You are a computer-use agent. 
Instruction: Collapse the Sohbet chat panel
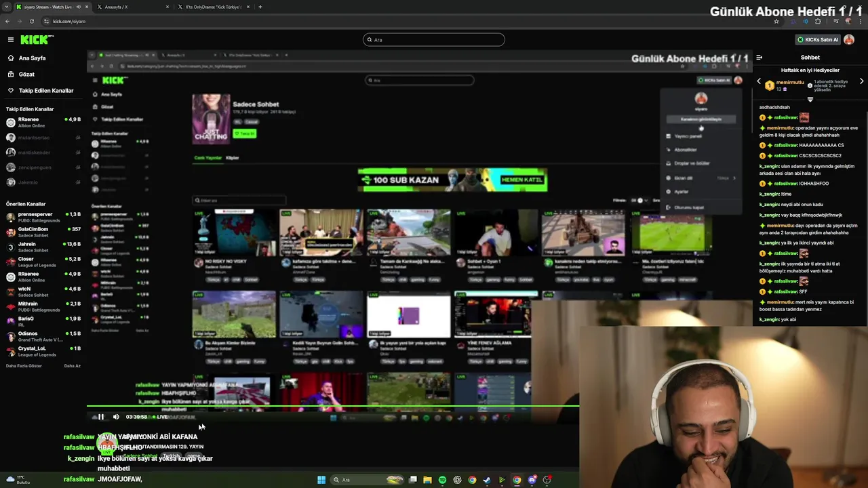tap(759, 58)
